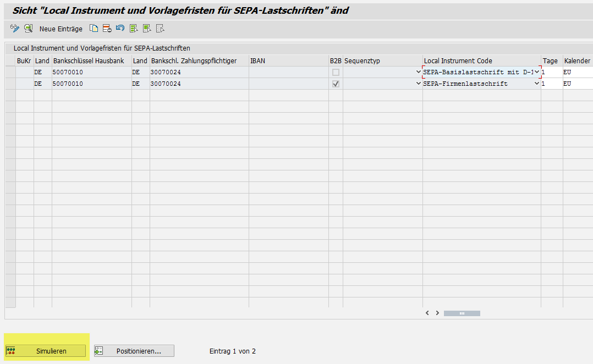Expand Local Instrument Code dropdown for SEPA-Firmenlastschrift
The image size is (593, 364).
537,84
